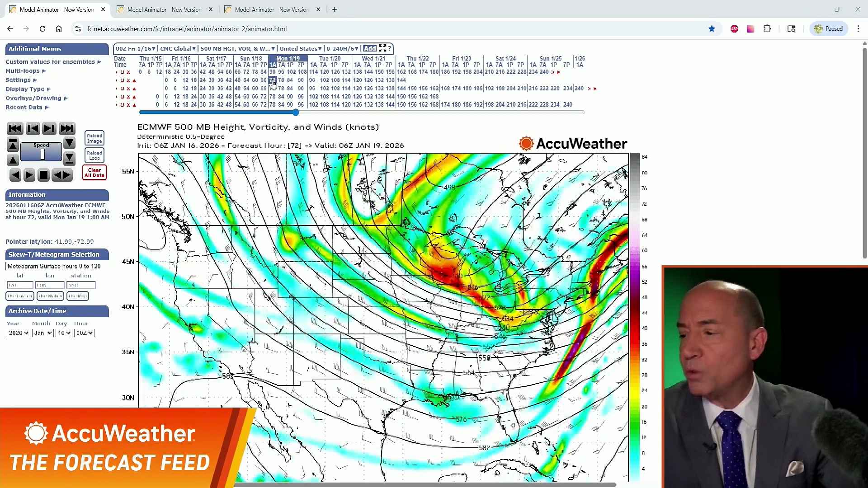This screenshot has height=488, width=868.
Task: Step forward one frame
Action: point(49,128)
